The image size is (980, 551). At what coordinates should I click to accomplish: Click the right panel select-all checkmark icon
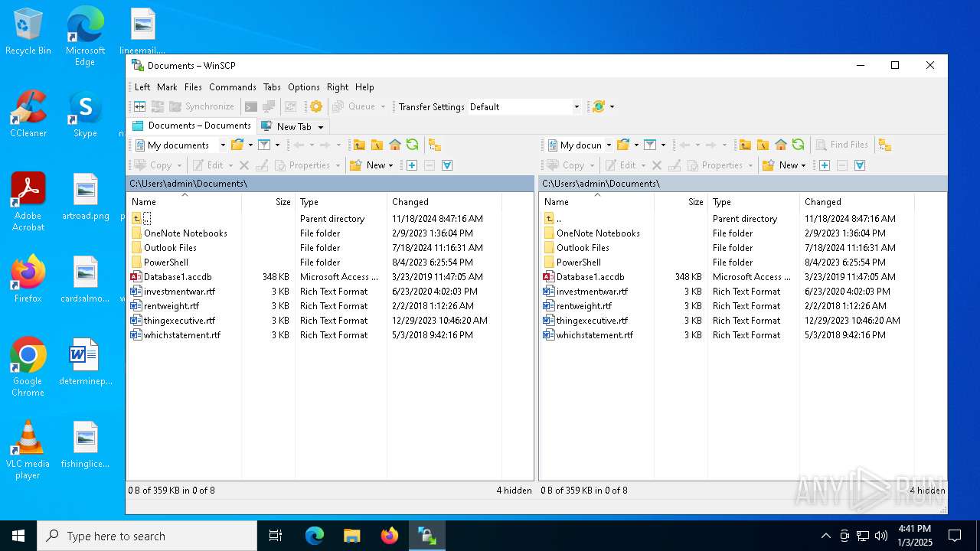click(x=860, y=165)
